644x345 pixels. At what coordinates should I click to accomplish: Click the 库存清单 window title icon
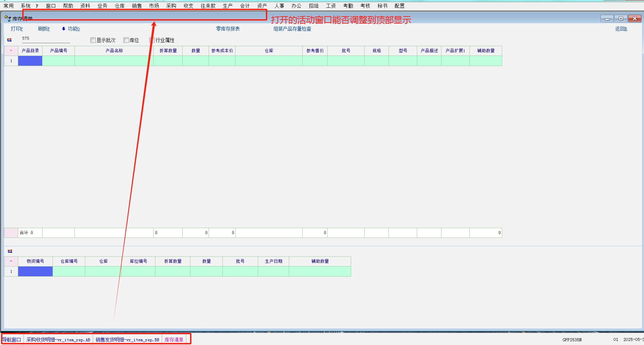tap(7, 18)
